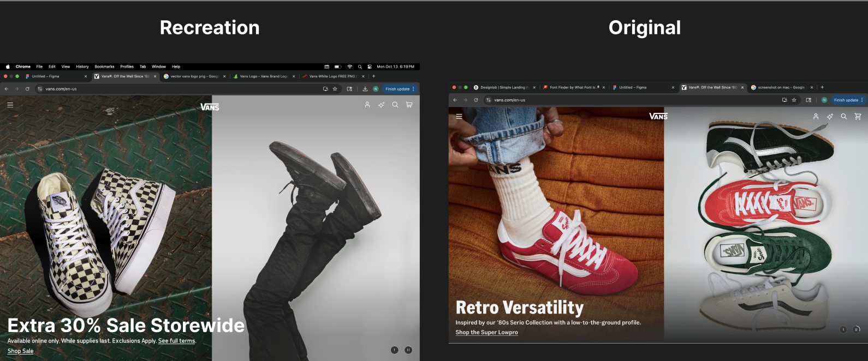This screenshot has height=361, width=868.
Task: Open the hamburger menu in Original window
Action: 459,116
